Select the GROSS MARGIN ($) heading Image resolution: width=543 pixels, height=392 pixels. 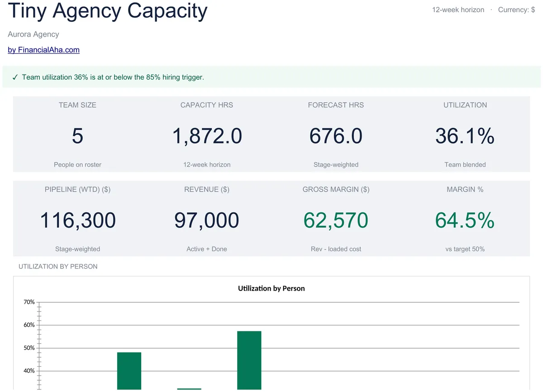[336, 190]
